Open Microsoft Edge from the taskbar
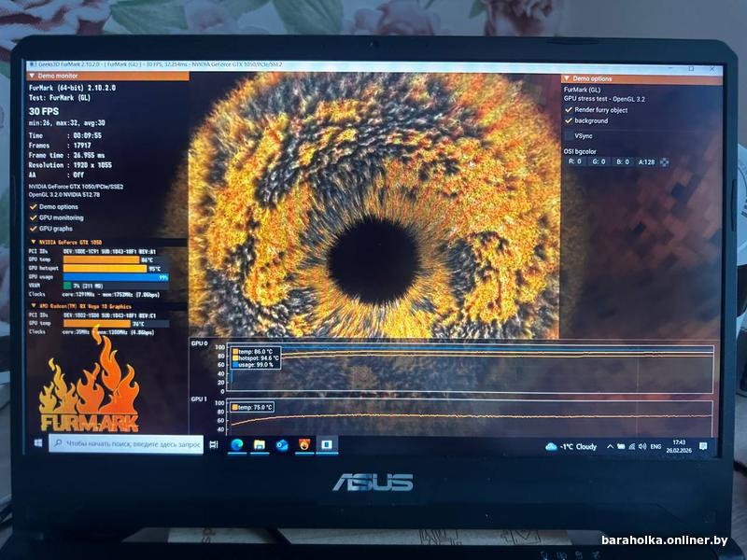The height and width of the screenshot is (560, 747). click(x=237, y=445)
